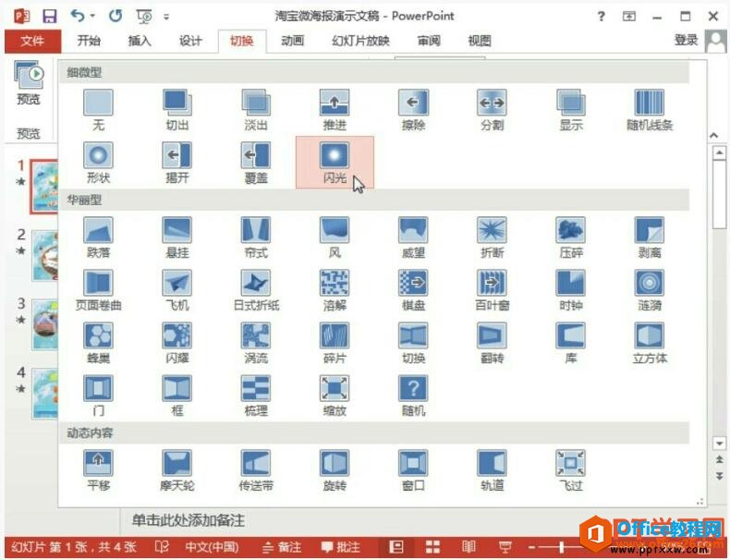Pick the 形状 shape transition

point(98,163)
